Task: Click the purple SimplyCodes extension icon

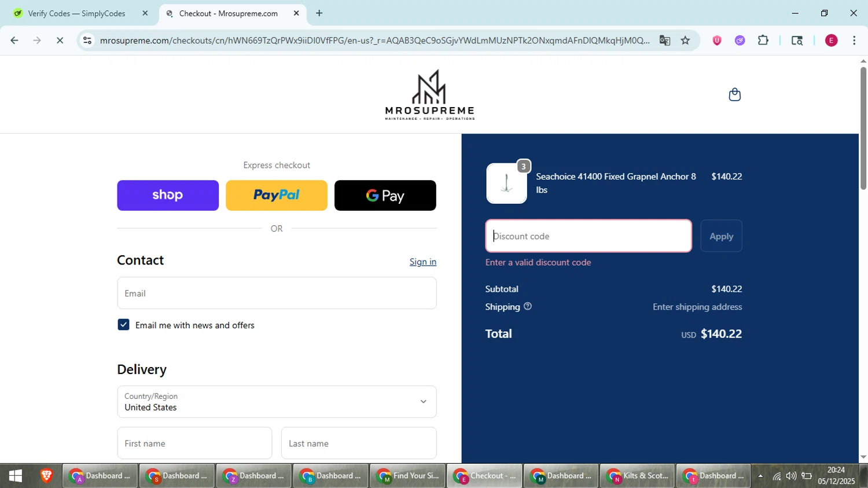Action: tap(740, 41)
